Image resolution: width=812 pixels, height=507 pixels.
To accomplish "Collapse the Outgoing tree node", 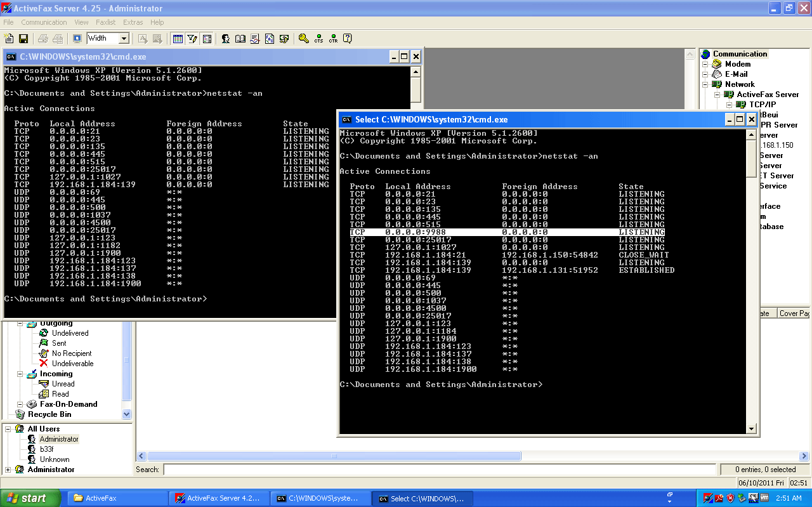I will (x=20, y=324).
